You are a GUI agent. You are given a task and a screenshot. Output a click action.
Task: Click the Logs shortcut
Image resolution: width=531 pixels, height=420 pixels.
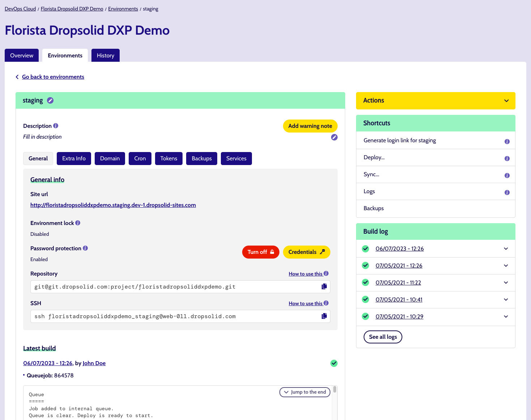[369, 191]
